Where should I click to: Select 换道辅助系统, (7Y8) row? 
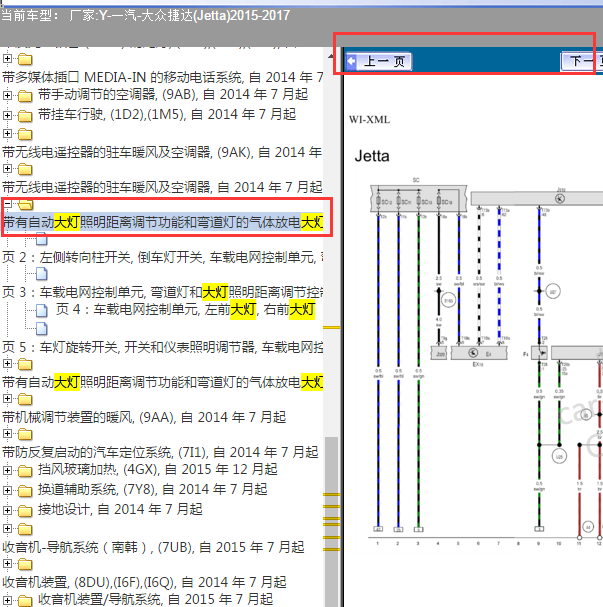[x=152, y=489]
